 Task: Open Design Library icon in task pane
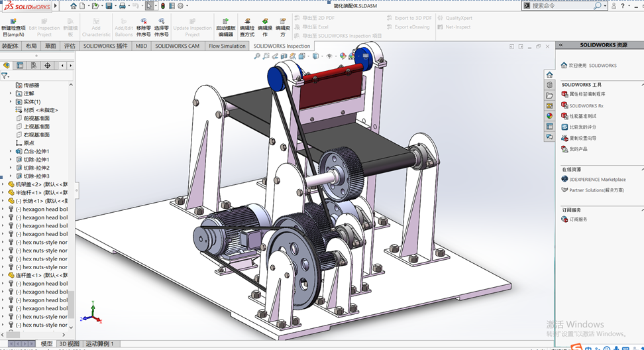549,85
